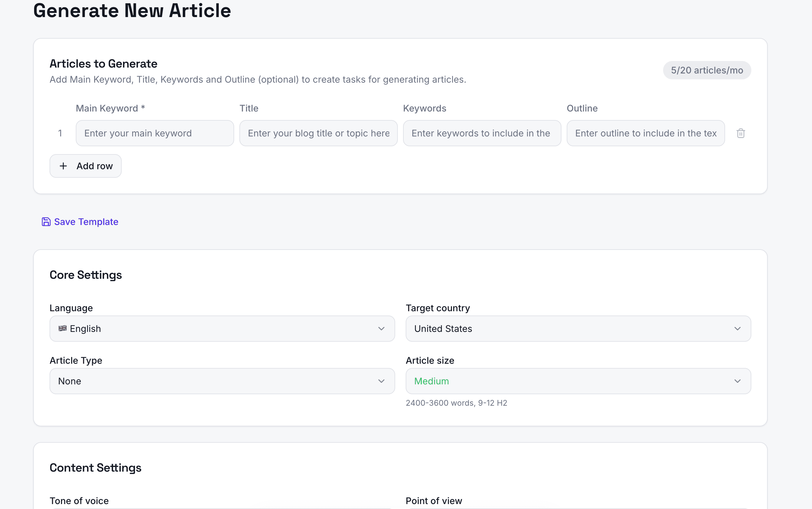This screenshot has width=812, height=509.
Task: Click the UK flag icon in the Language field
Action: point(63,329)
